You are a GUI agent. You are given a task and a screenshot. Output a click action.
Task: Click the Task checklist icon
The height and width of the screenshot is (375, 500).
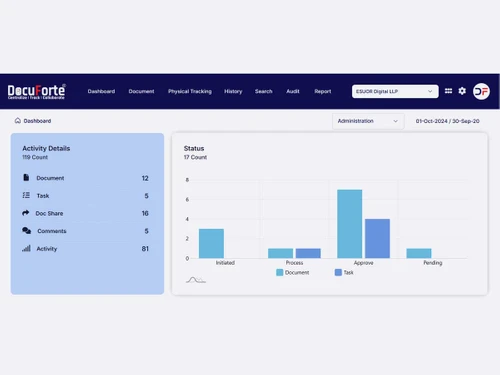(x=26, y=195)
